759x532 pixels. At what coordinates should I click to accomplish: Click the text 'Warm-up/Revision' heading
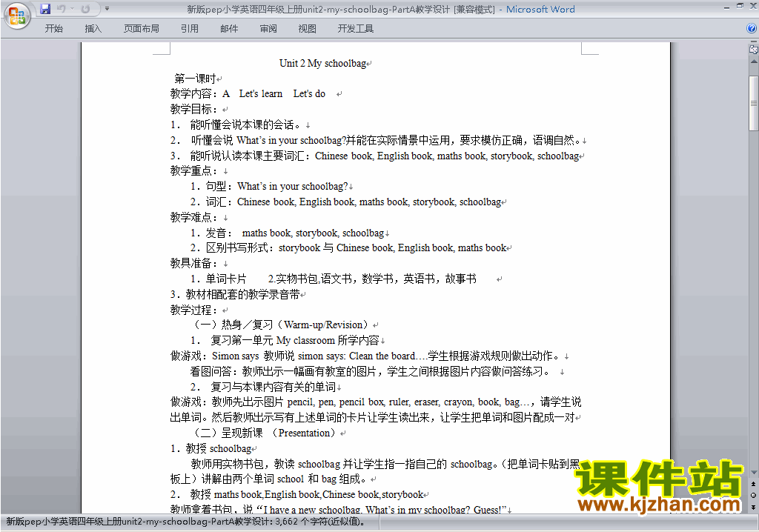(x=323, y=325)
